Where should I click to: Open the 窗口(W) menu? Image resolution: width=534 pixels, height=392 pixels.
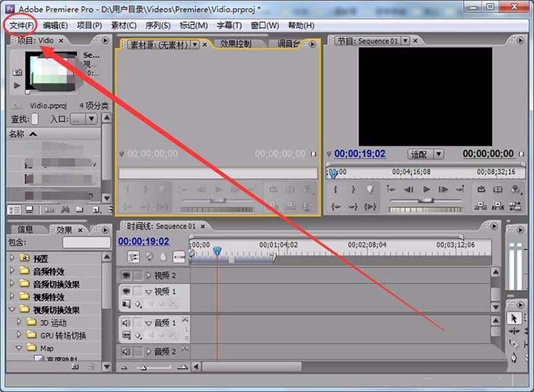pyautogui.click(x=265, y=26)
